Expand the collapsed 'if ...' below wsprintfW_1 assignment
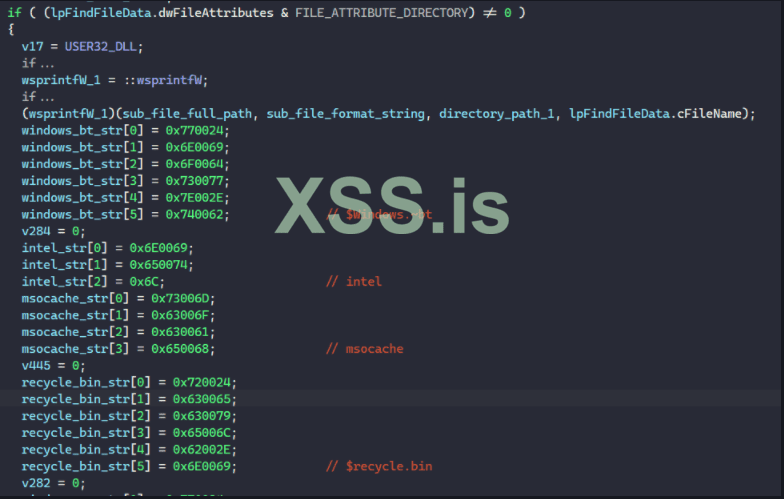This screenshot has width=784, height=499. [x=38, y=97]
